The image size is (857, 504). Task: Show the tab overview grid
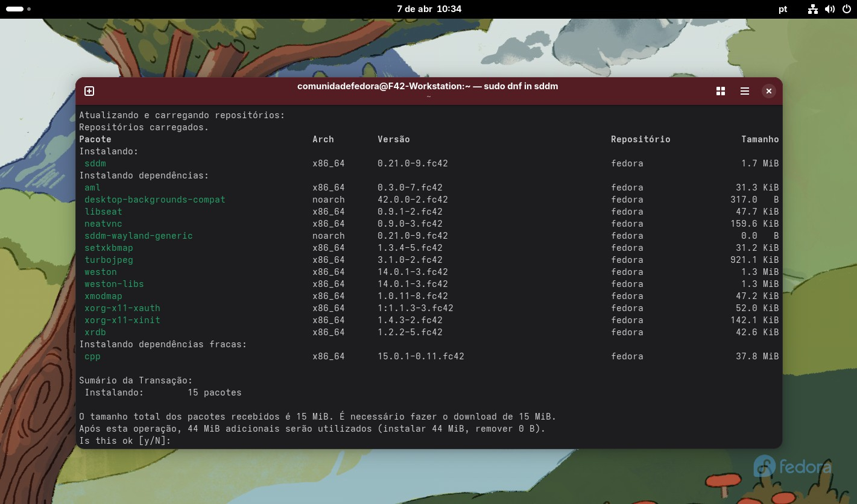(720, 91)
